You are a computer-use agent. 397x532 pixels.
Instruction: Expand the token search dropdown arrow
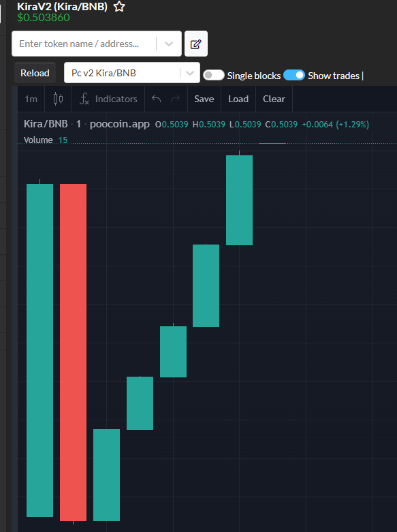point(169,44)
